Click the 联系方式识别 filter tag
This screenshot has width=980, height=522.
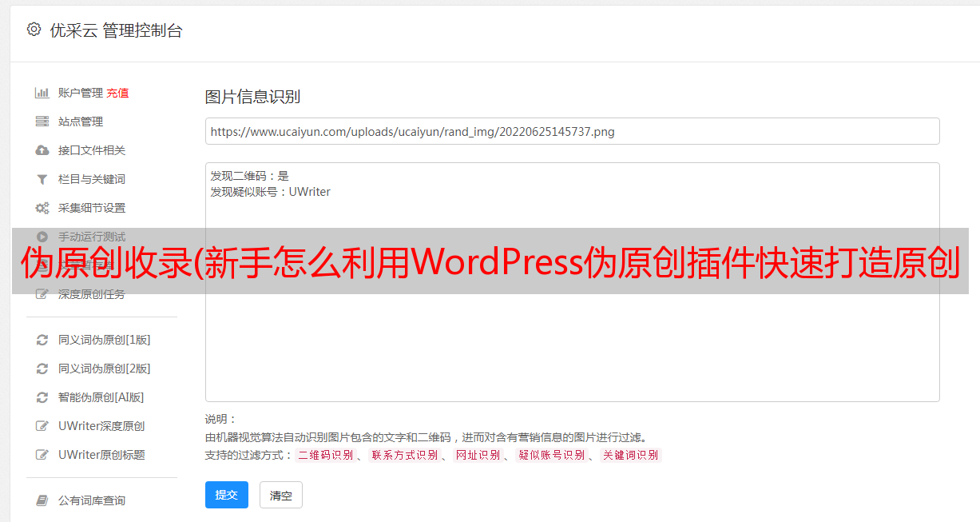(x=404, y=455)
